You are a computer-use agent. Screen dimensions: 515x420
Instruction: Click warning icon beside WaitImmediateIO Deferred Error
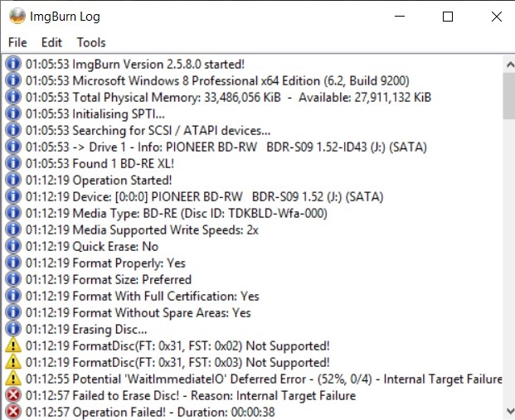click(13, 379)
